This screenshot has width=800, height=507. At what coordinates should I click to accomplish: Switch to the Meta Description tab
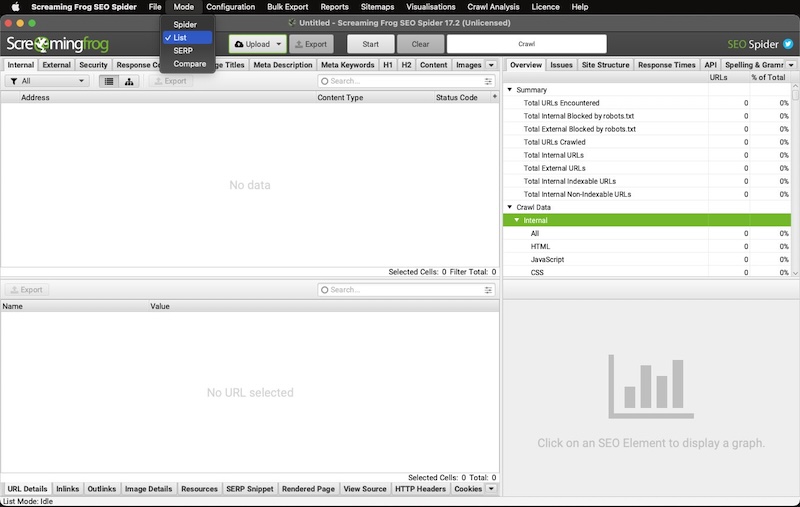pos(283,65)
